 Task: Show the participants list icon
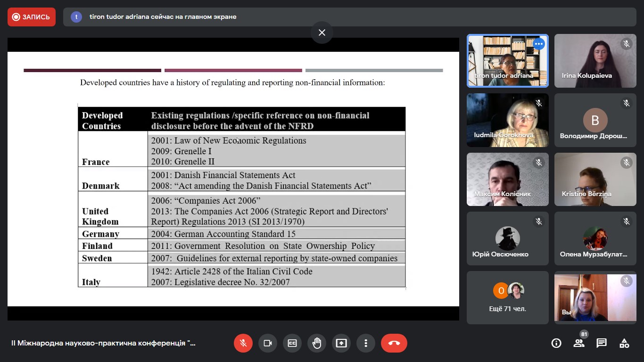pos(579,343)
